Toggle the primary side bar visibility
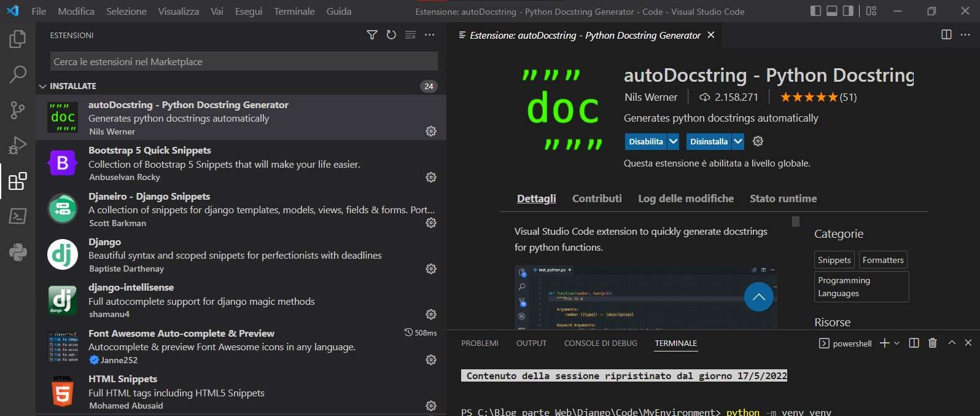Screen dimensions: 980x416 816,11
